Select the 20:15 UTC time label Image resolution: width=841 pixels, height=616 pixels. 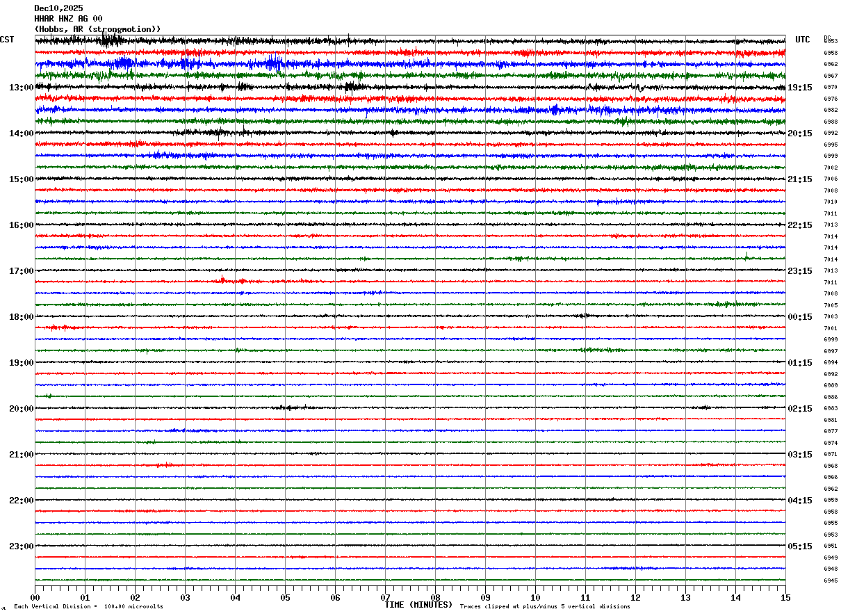click(800, 133)
